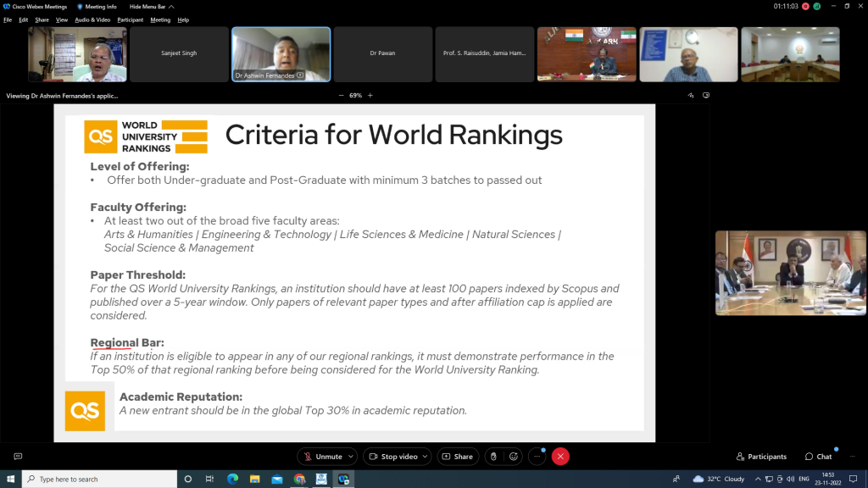The width and height of the screenshot is (868, 488).
Task: Click the taskbar clock showing 14:53
Action: (x=828, y=480)
